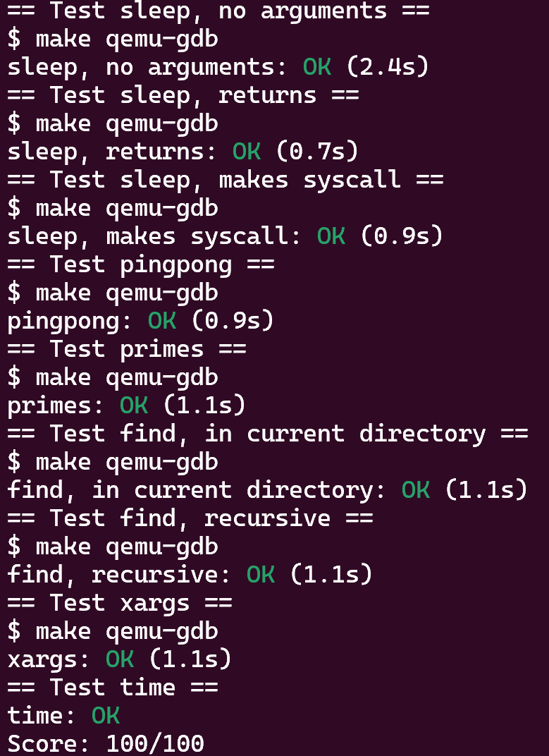The width and height of the screenshot is (549, 756).
Task: Click the '== Test find, recursive ==' header
Action: tap(190, 518)
